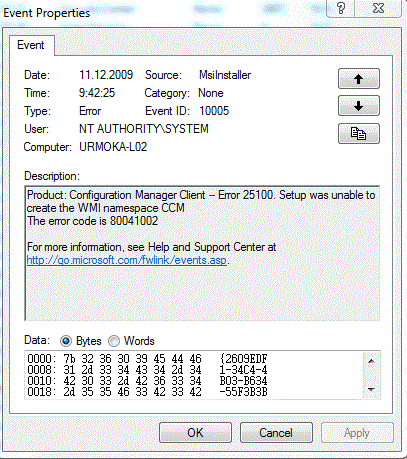407x459 pixels.
Task: Copy event details to clipboard
Action: click(x=359, y=133)
